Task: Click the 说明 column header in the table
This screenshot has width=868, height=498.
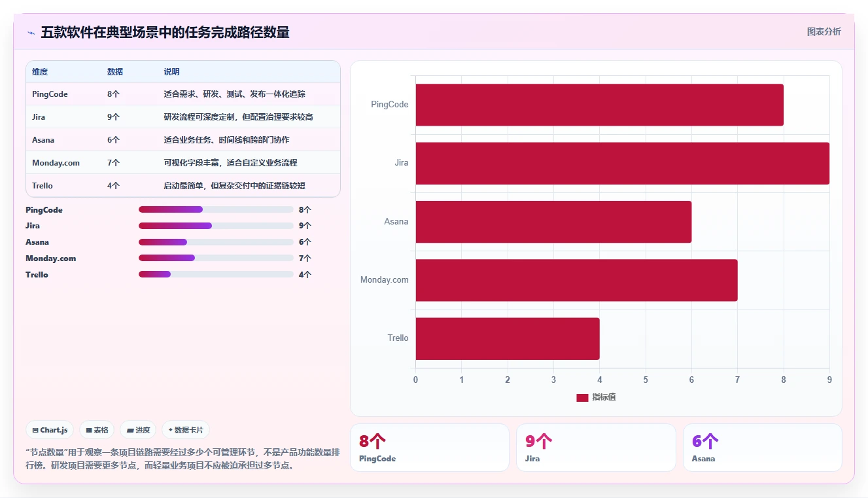Action: 171,72
